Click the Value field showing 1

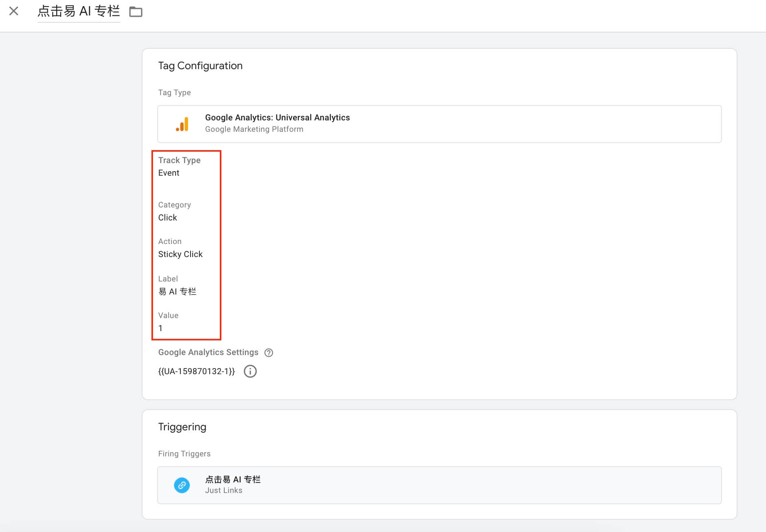[160, 328]
